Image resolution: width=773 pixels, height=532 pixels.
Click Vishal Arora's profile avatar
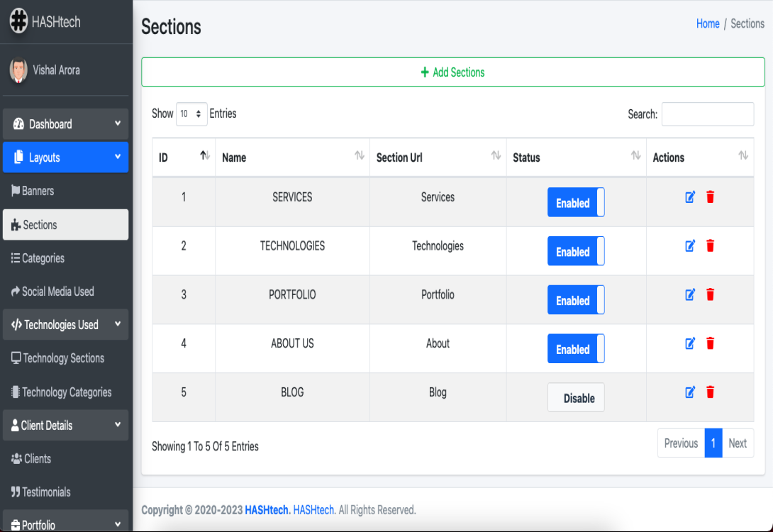coord(18,70)
